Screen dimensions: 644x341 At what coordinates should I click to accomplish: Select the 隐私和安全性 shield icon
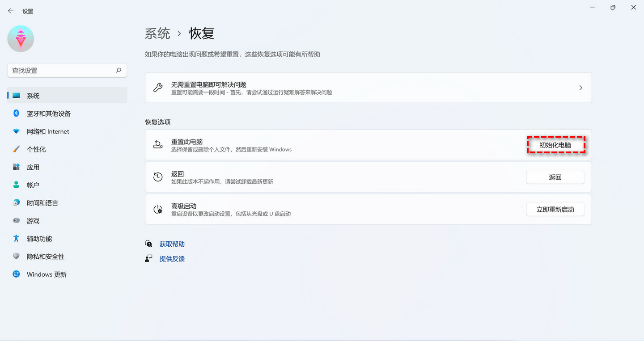(x=16, y=256)
